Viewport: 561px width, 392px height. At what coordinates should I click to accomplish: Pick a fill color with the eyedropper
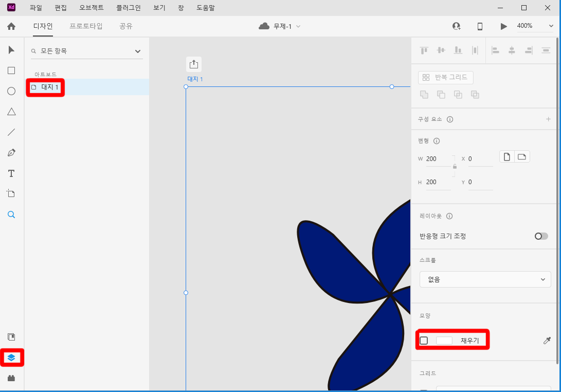[547, 340]
